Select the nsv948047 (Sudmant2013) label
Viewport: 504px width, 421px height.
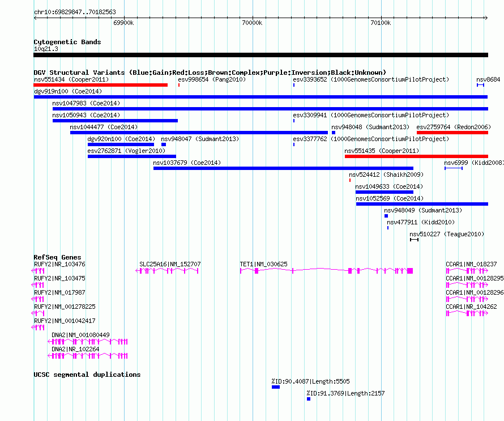click(200, 139)
